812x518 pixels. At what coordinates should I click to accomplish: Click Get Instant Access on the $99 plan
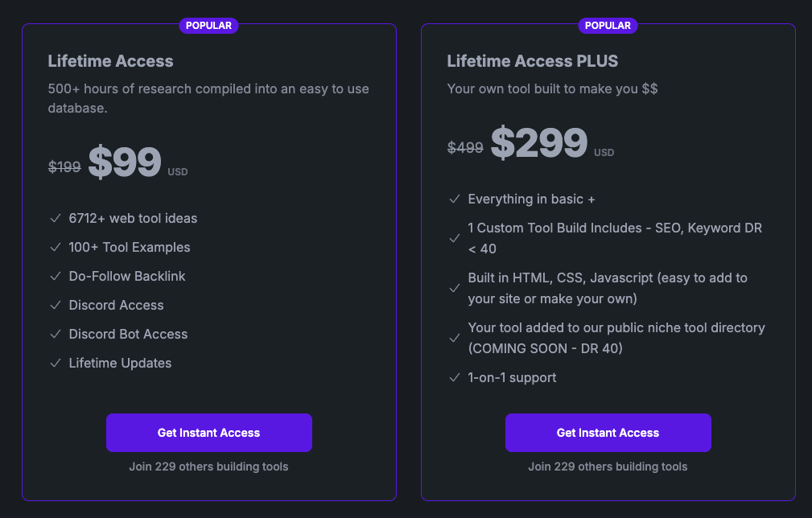click(208, 433)
